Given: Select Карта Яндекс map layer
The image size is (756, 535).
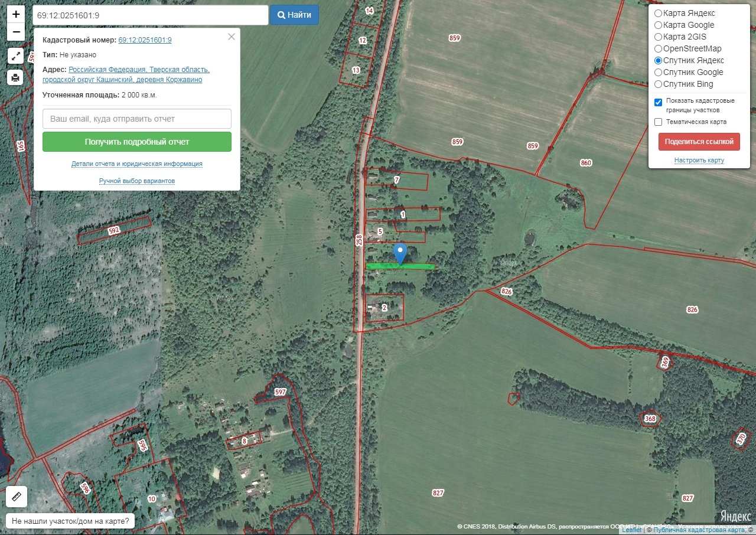Looking at the screenshot, I should tap(658, 13).
